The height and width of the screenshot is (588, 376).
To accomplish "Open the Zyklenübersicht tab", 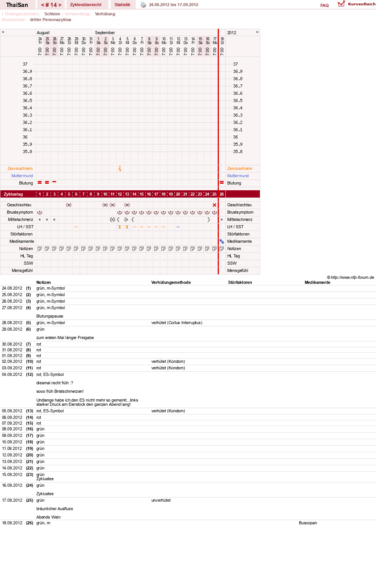I will click(x=86, y=5).
